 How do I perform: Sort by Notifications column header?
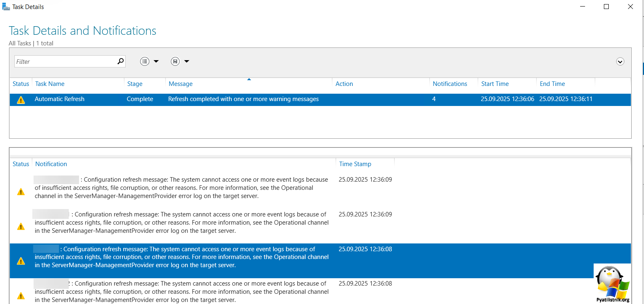(450, 83)
